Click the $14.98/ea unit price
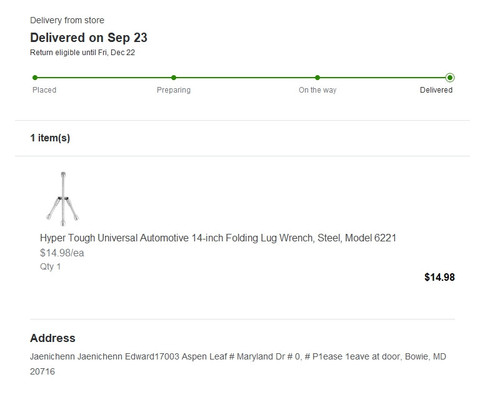The width and height of the screenshot is (500, 419). [x=62, y=253]
